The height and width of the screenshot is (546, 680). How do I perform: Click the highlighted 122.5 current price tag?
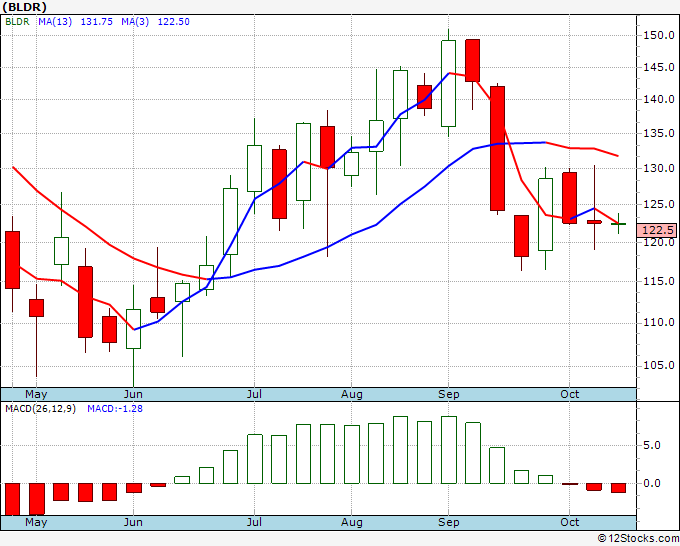(x=657, y=230)
